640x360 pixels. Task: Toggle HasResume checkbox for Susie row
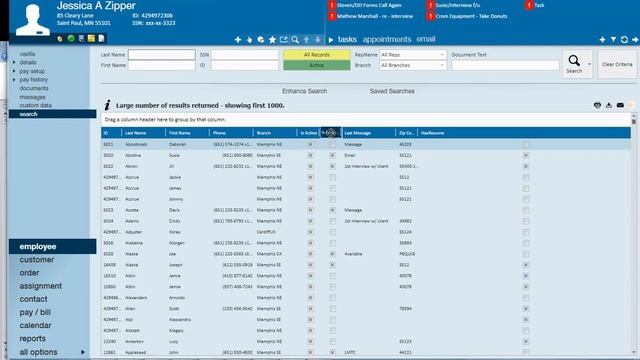[526, 156]
